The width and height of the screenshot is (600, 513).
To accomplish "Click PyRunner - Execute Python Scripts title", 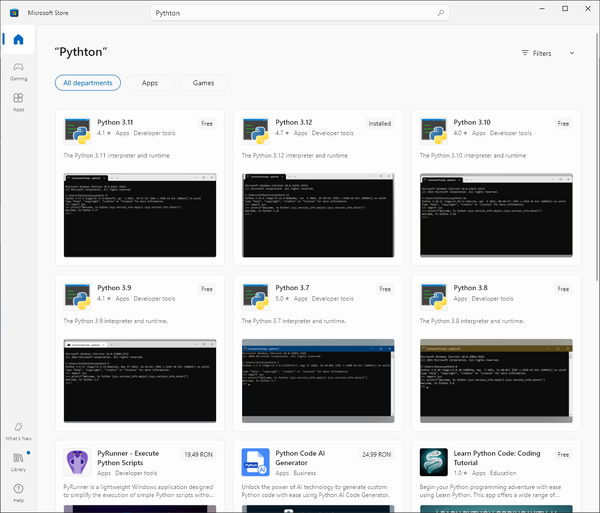I will pos(128,458).
